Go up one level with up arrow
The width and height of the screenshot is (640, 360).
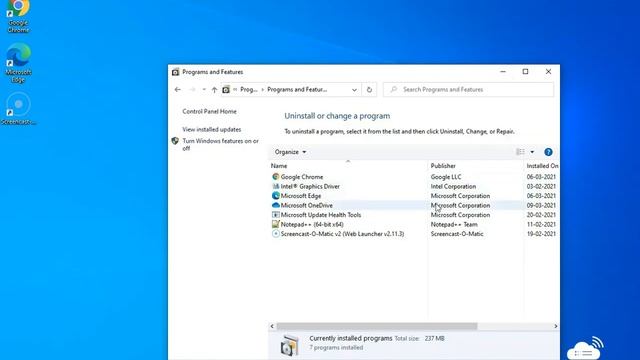pyautogui.click(x=214, y=89)
